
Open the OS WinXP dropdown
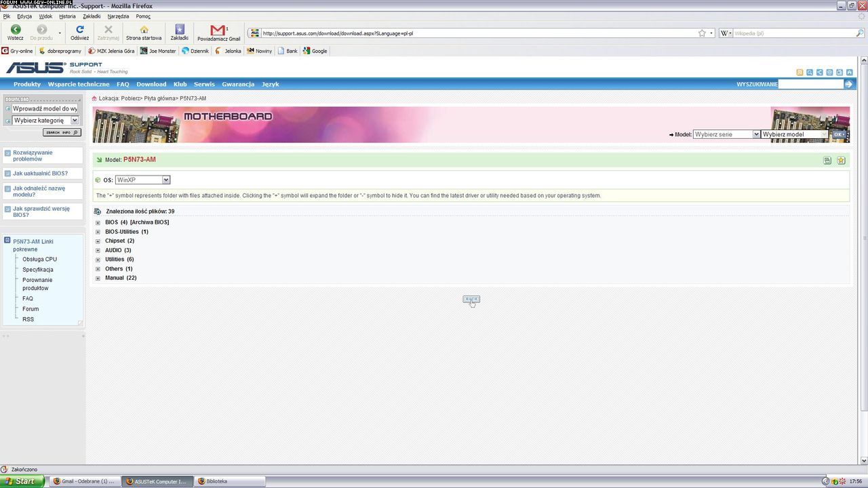pos(142,180)
